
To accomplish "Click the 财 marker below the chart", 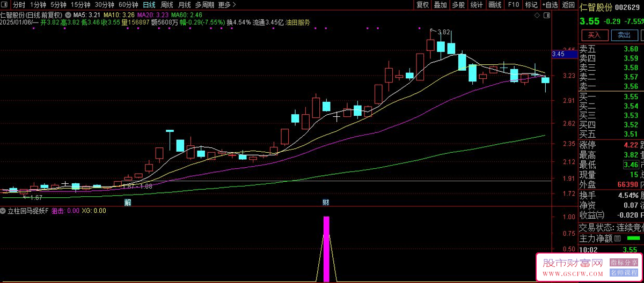I will point(325,202).
